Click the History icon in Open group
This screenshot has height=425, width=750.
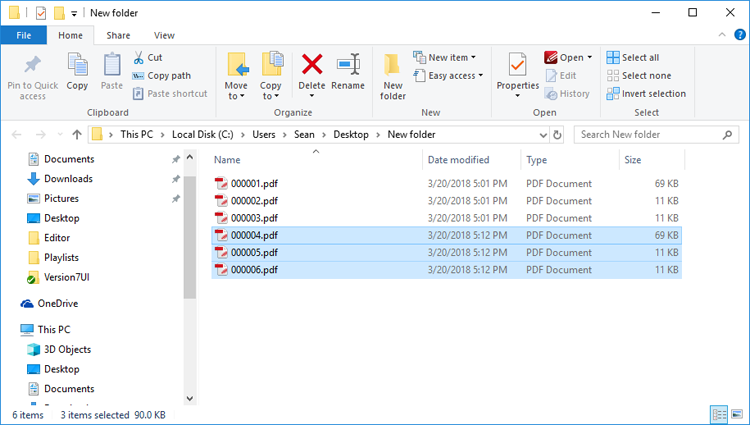(551, 94)
